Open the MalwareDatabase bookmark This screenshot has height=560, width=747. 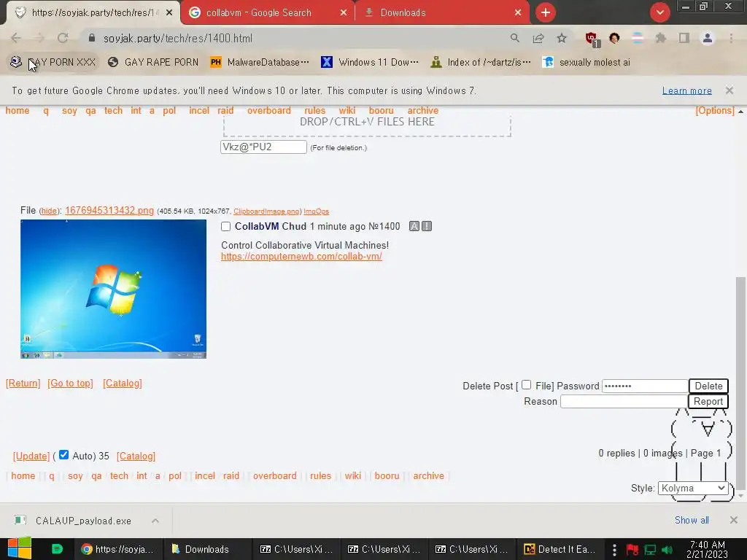coord(260,63)
